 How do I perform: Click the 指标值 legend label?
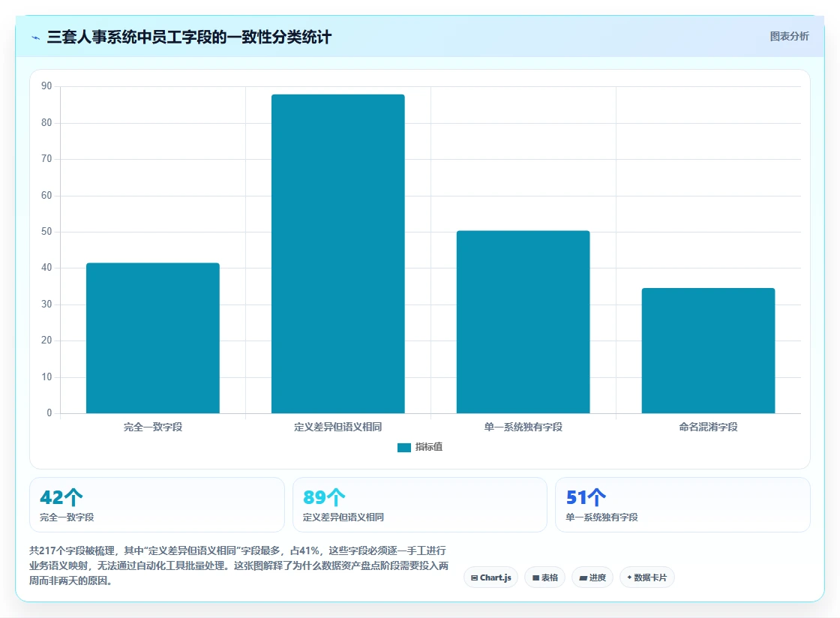(x=428, y=447)
